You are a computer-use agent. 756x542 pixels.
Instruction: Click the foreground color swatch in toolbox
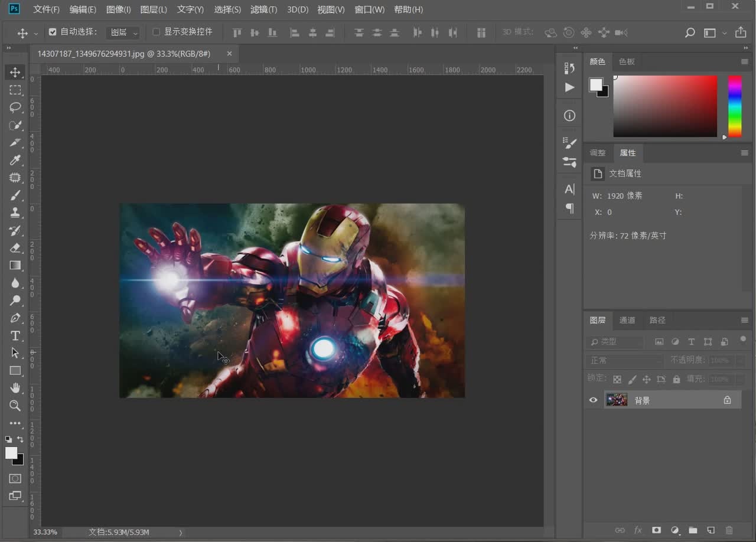11,453
